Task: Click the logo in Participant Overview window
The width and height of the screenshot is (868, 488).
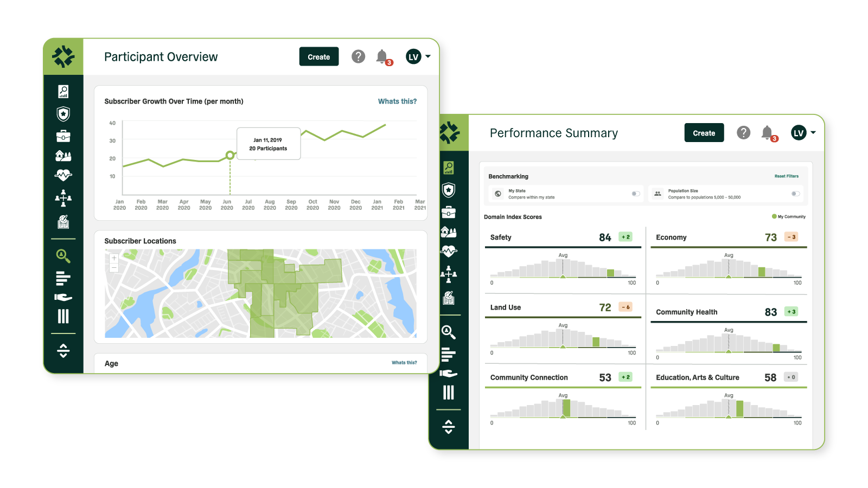Action: point(63,56)
